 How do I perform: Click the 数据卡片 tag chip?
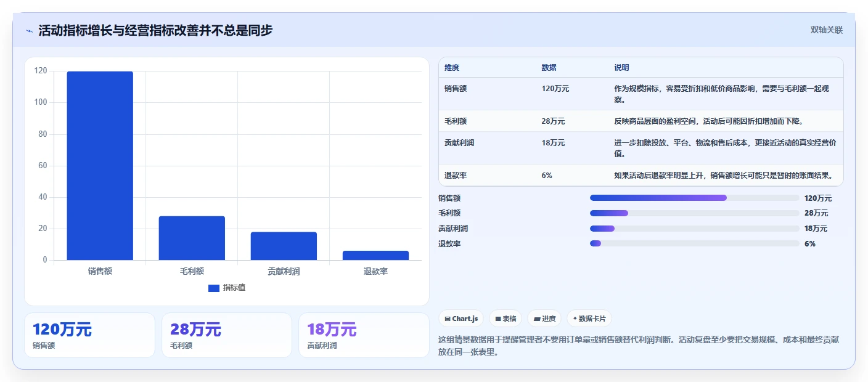(x=589, y=319)
